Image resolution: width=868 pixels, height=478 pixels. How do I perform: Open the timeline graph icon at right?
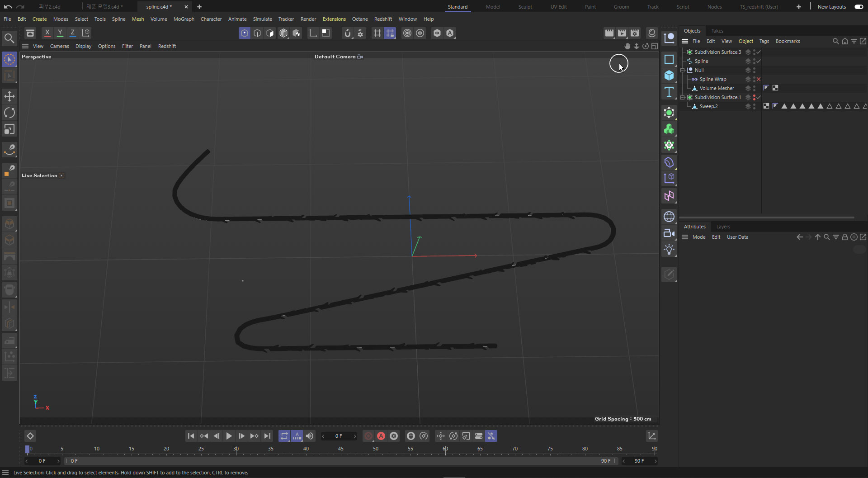click(651, 436)
